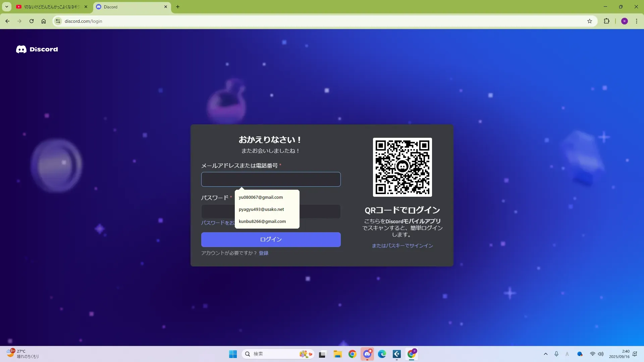Show hidden system tray icons
Viewport: 644px width, 362px height.
click(545, 354)
